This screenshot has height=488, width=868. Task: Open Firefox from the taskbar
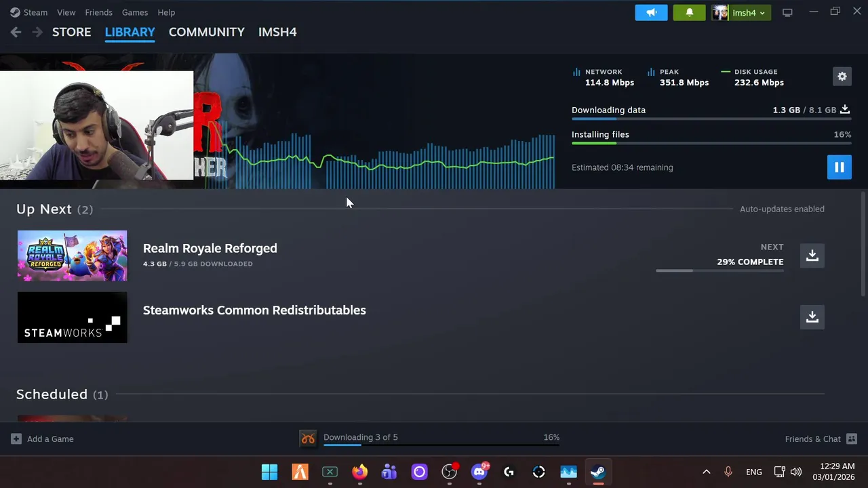coord(359,472)
